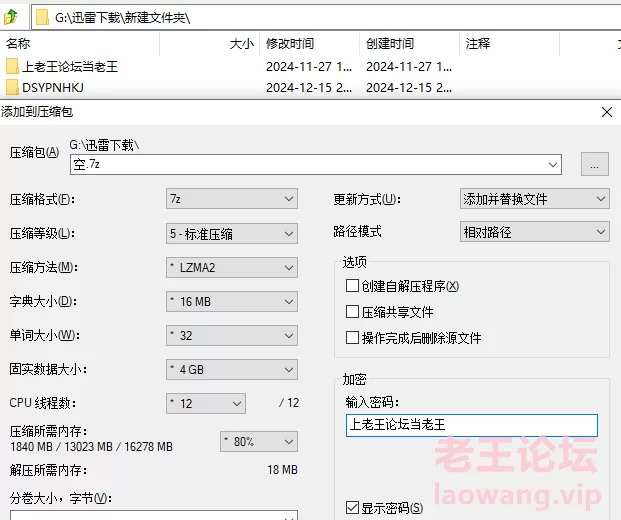
Task: Open the 更新方式 dropdown
Action: (535, 198)
